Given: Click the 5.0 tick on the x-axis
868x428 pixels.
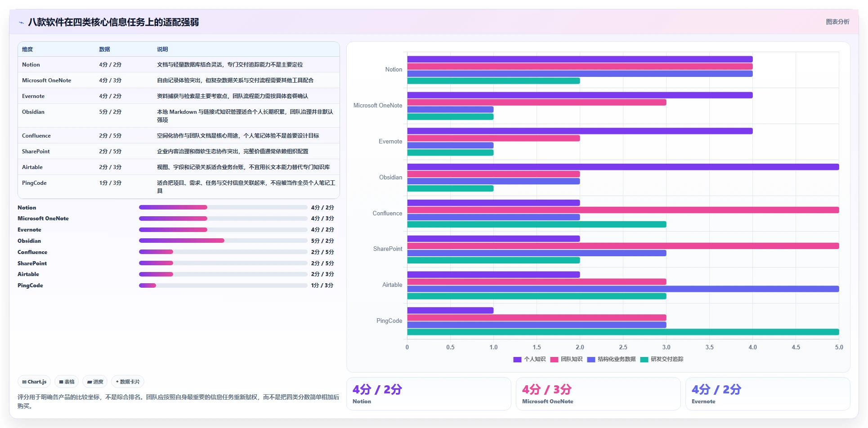Looking at the screenshot, I should click(839, 348).
